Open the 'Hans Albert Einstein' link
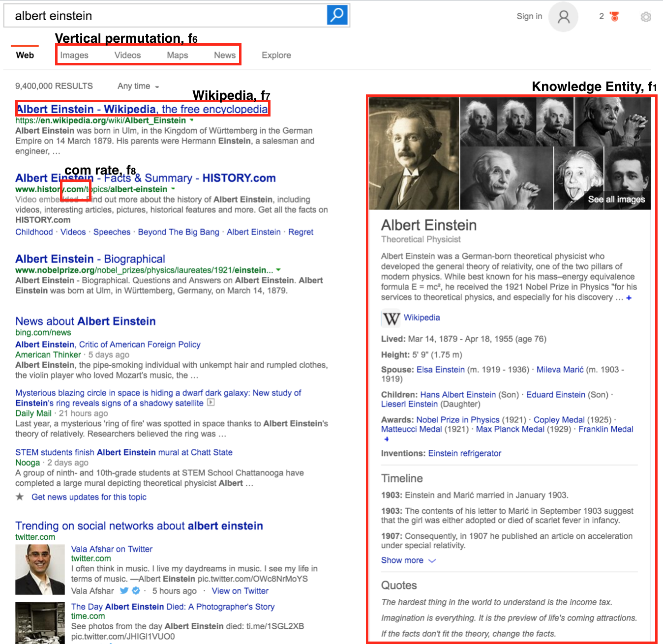Screen dimensions: 663x644 [x=458, y=395]
